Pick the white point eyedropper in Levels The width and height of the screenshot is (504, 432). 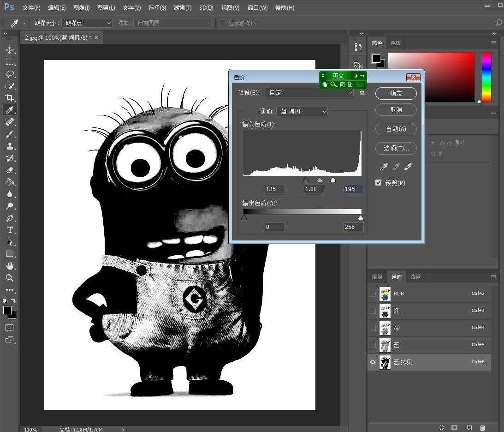(x=408, y=167)
